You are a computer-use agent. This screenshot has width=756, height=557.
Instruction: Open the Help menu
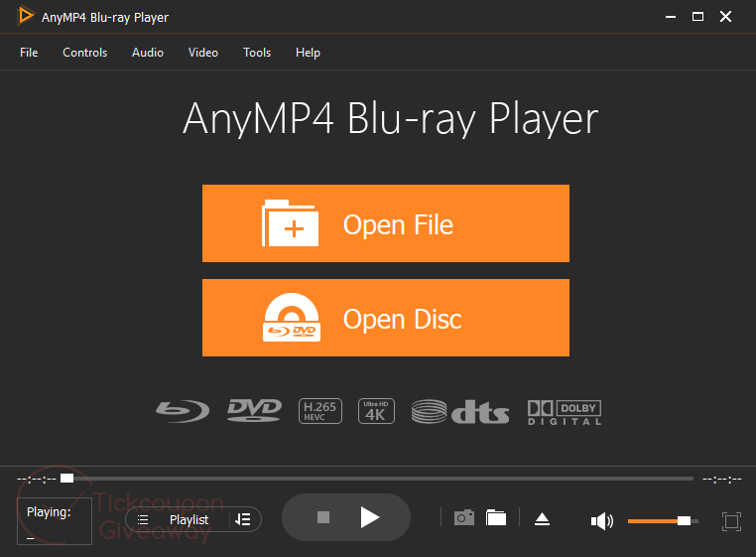click(308, 53)
